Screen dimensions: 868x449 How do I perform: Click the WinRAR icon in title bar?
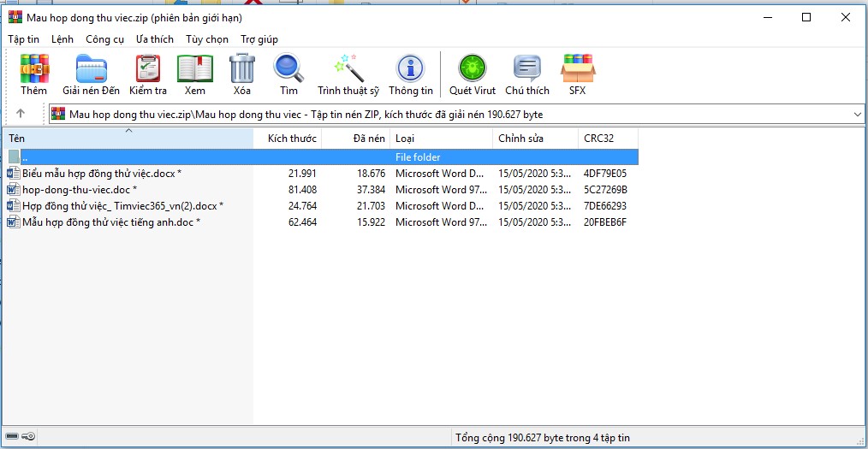click(x=15, y=18)
